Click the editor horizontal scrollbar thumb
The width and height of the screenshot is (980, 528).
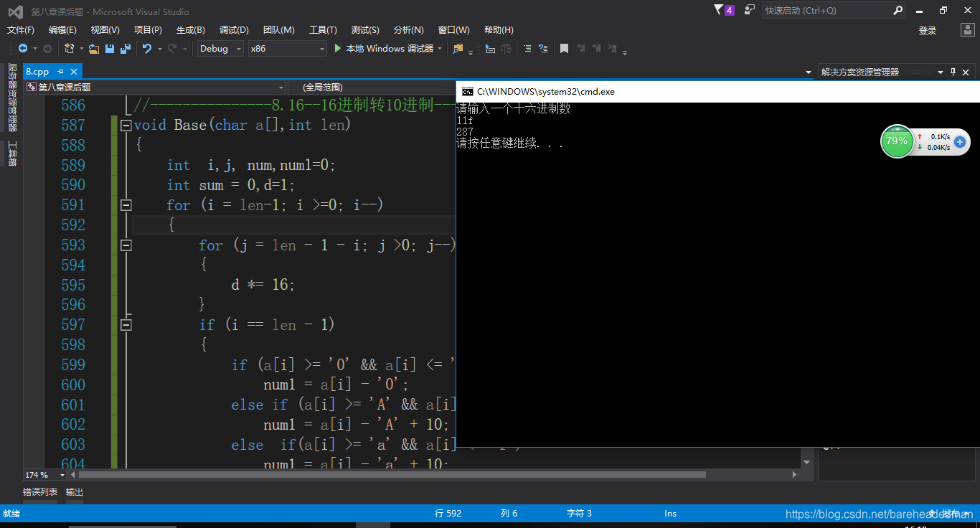pyautogui.click(x=392, y=475)
